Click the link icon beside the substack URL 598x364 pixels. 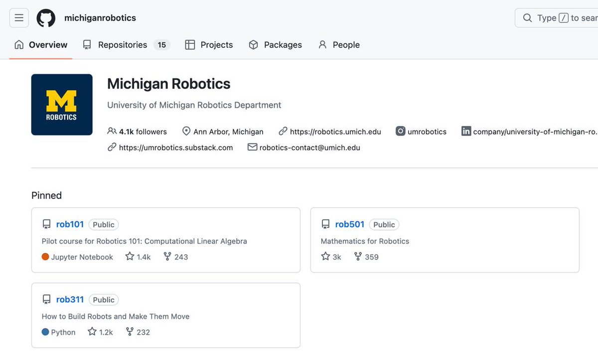112,147
